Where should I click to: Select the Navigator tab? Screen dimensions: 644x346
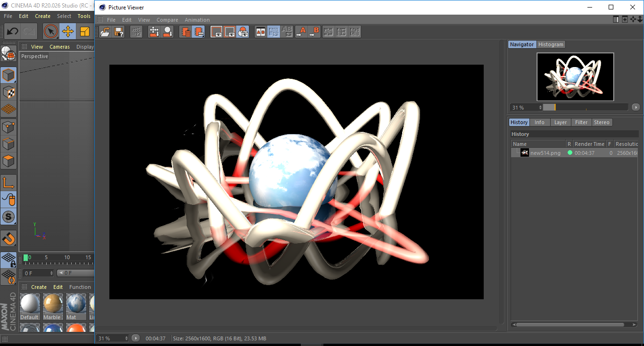pos(522,44)
